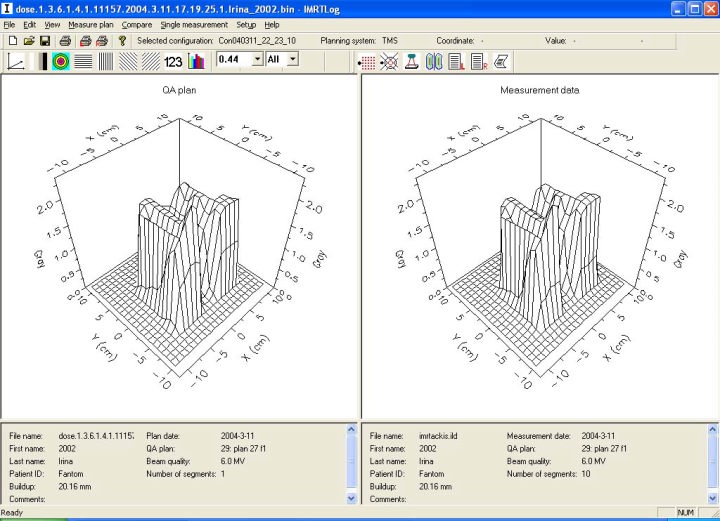Click the twin blue-green capsules icon

click(x=434, y=62)
